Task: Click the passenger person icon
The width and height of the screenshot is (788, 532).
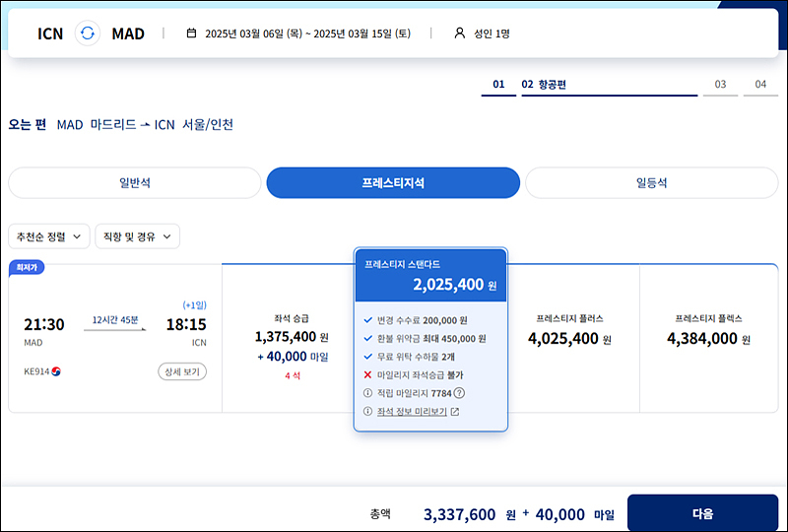Action: coord(459,33)
